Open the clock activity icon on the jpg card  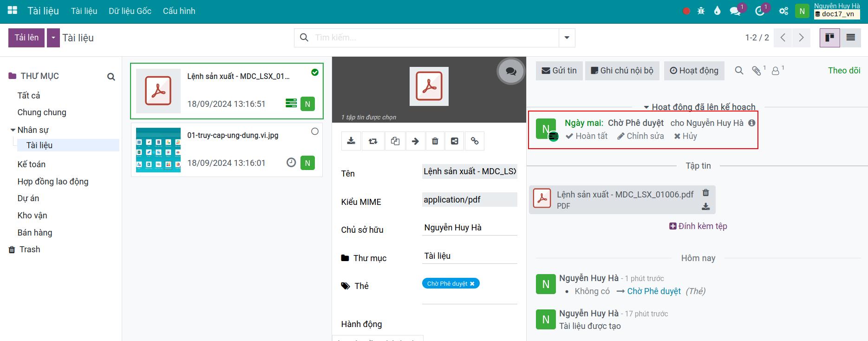coord(291,163)
